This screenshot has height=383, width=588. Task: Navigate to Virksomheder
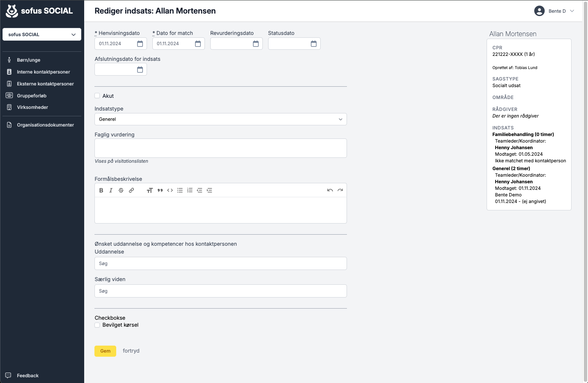32,107
